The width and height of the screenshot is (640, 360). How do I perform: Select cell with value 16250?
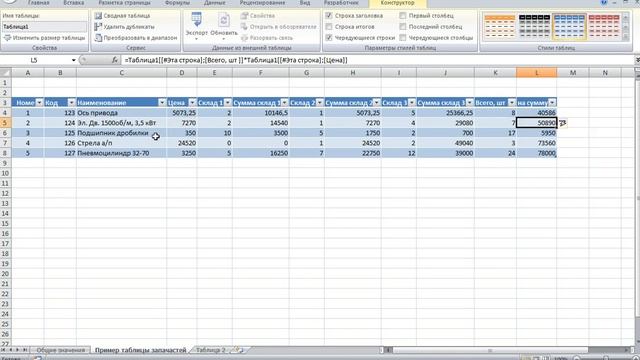261,153
